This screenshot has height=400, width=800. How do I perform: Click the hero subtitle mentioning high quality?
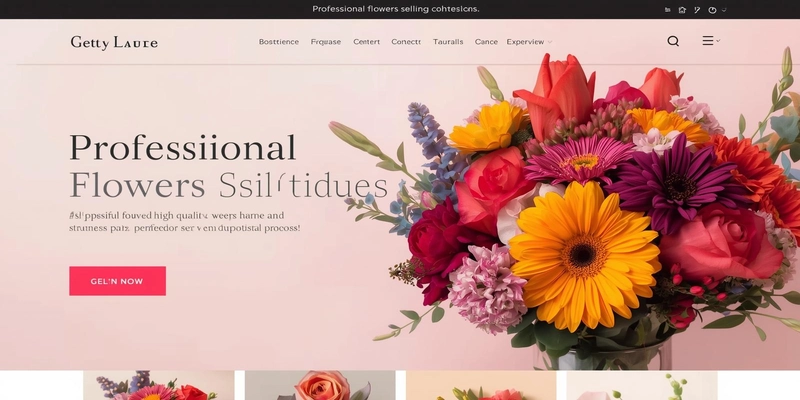(x=177, y=216)
